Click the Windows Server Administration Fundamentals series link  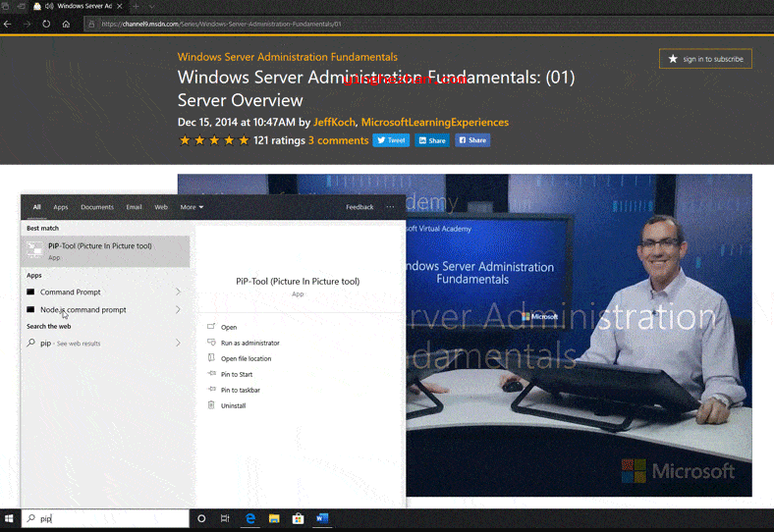point(287,57)
